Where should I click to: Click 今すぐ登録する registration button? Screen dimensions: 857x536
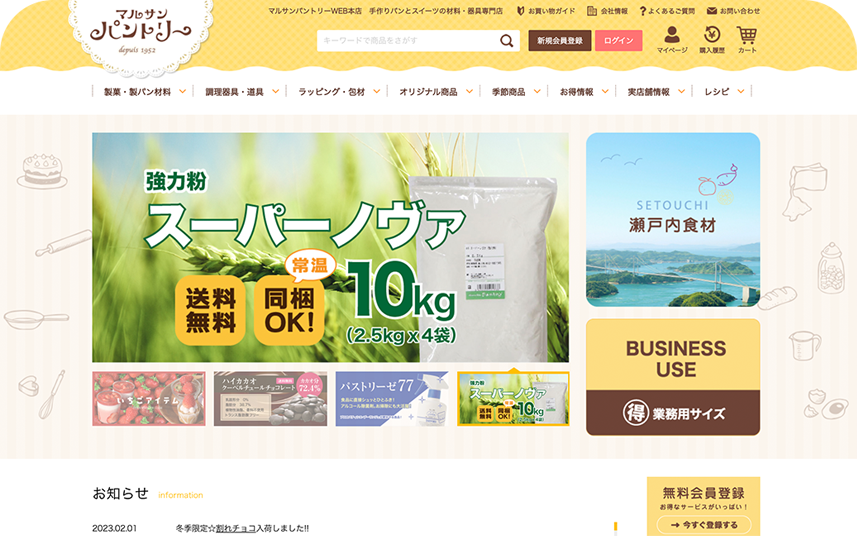[x=703, y=525]
